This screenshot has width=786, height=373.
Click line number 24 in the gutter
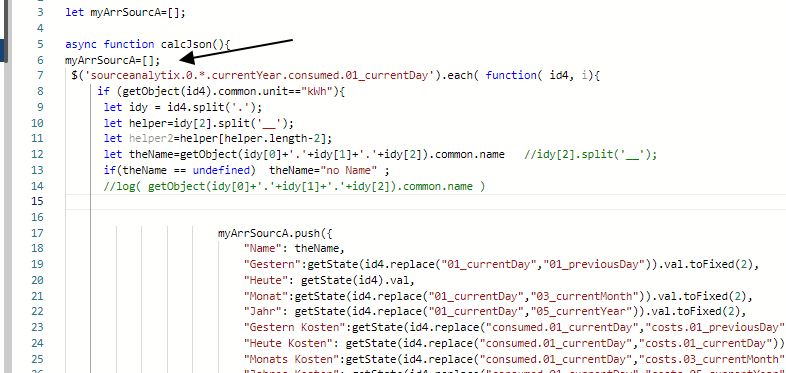(x=38, y=343)
